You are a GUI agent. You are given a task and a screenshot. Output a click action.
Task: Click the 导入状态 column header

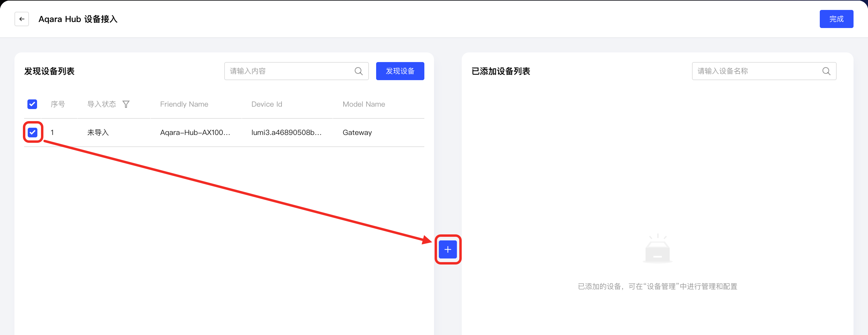pos(102,104)
